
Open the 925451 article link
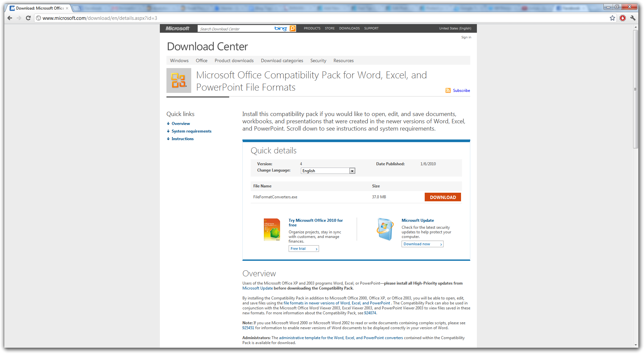[248, 328]
